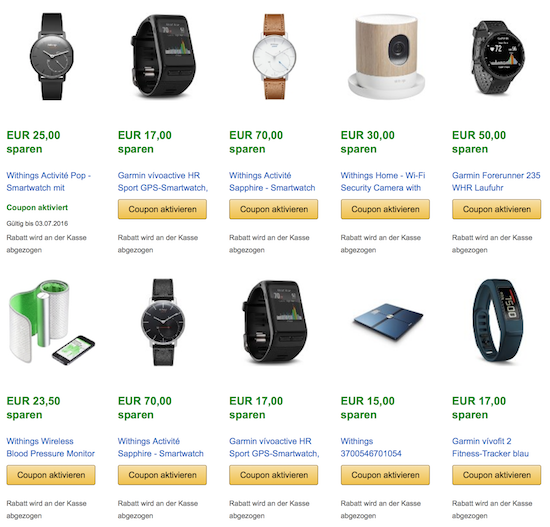550x527 pixels.
Task: Open Withings 3700546701054 product link
Action: (x=371, y=447)
